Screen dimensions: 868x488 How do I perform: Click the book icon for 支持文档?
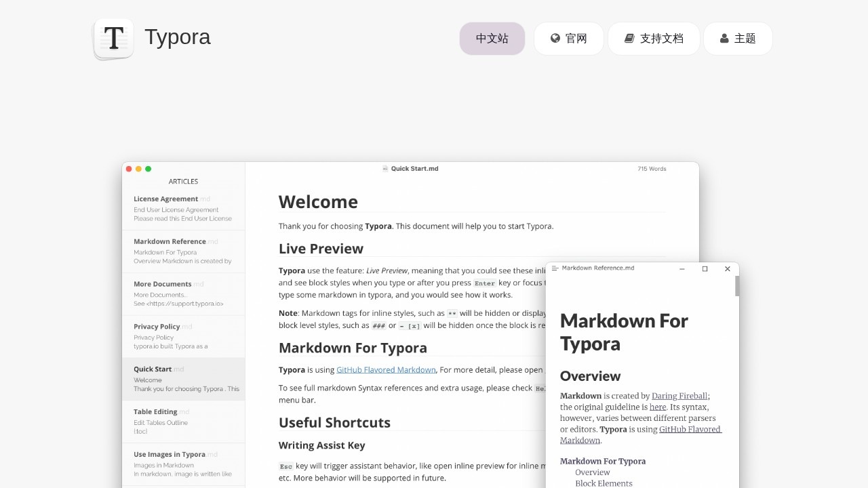coord(629,39)
